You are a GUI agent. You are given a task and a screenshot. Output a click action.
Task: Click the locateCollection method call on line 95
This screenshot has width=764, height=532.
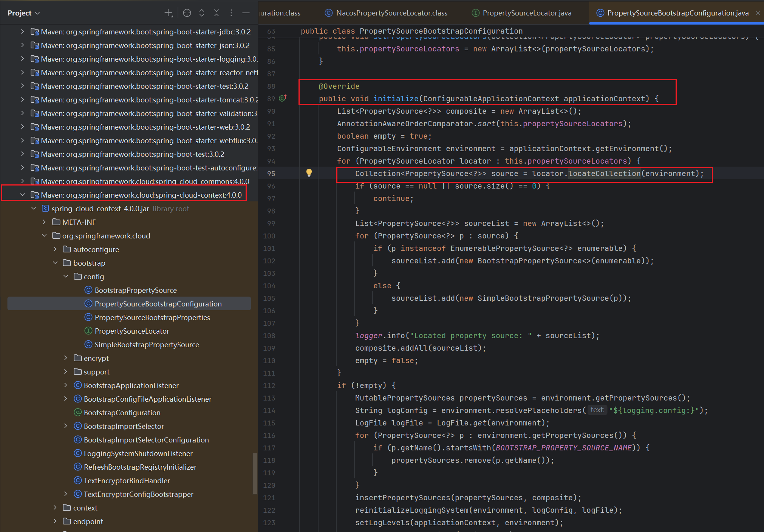coord(604,173)
